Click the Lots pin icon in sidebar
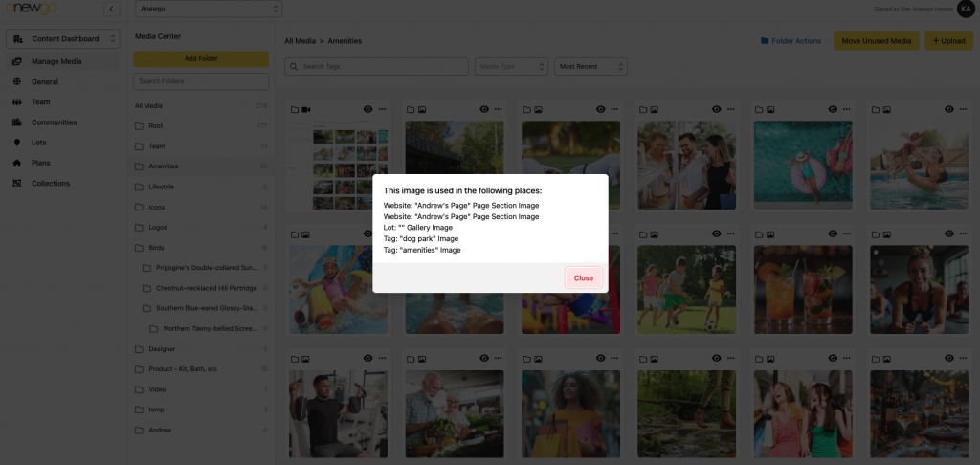This screenshot has height=465, width=980. pyautogui.click(x=17, y=143)
